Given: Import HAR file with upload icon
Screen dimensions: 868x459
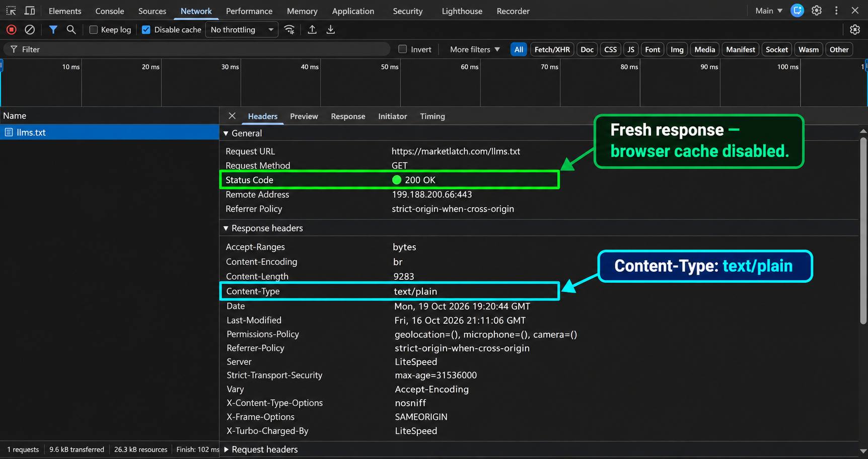Looking at the screenshot, I should (x=312, y=30).
